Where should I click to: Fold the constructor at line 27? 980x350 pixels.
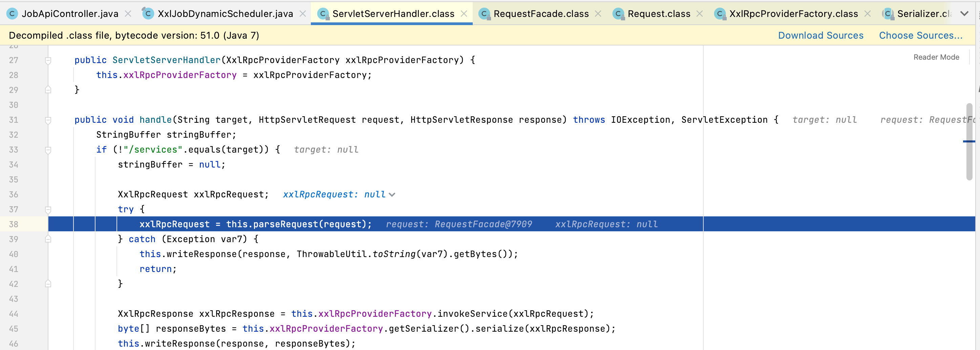(48, 61)
